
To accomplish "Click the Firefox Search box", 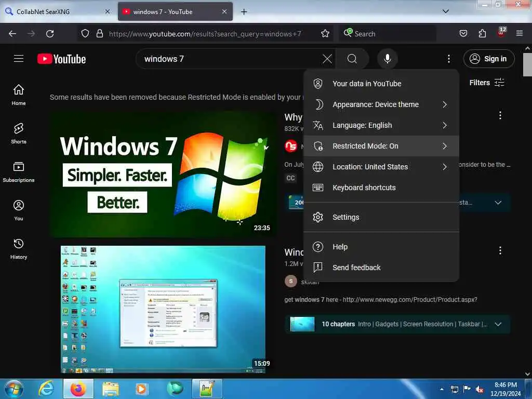I will [x=387, y=34].
